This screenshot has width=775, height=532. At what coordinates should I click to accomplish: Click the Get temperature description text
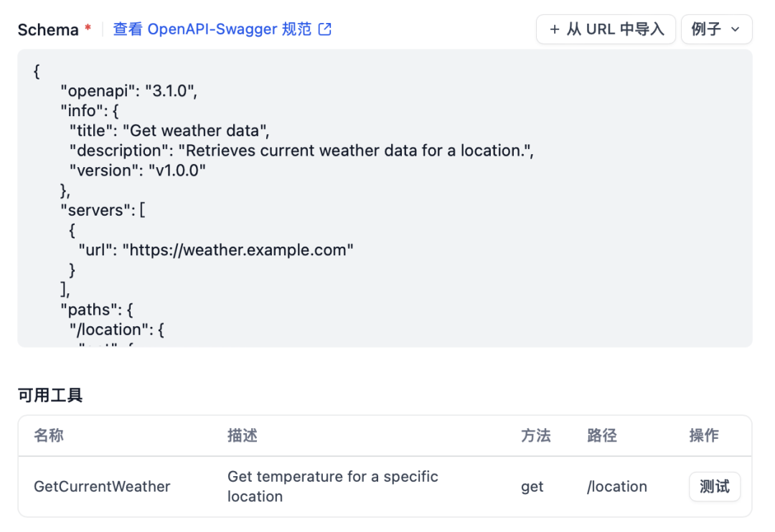tap(333, 487)
